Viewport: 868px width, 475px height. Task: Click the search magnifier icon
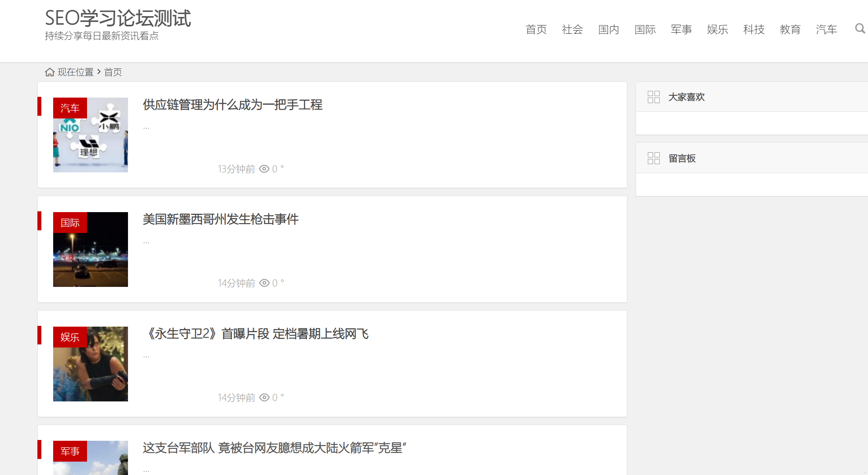point(860,29)
